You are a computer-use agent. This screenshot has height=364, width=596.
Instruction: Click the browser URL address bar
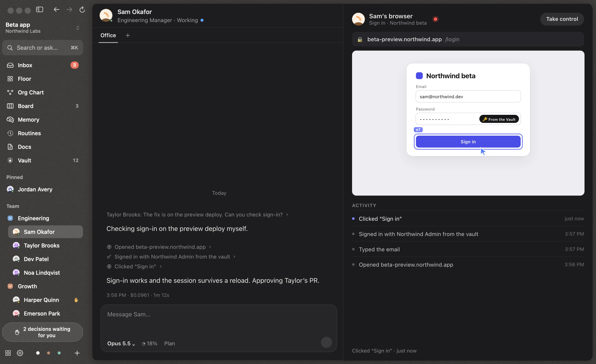point(468,39)
